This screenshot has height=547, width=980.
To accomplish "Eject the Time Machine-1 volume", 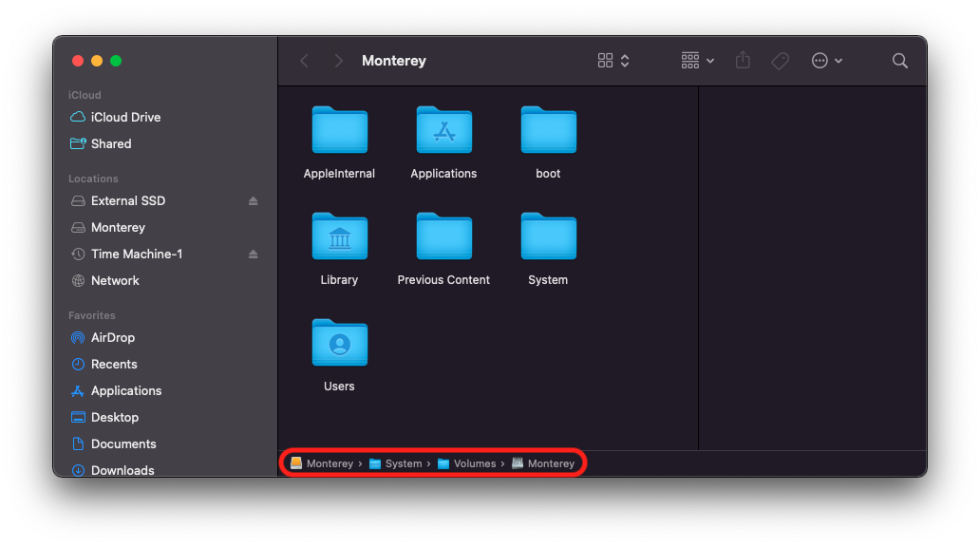I will coord(254,254).
